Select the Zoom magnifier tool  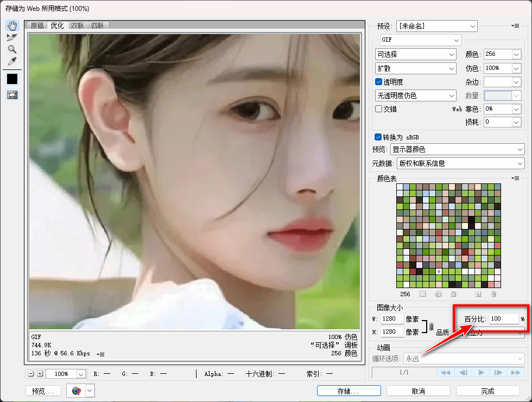(x=12, y=49)
